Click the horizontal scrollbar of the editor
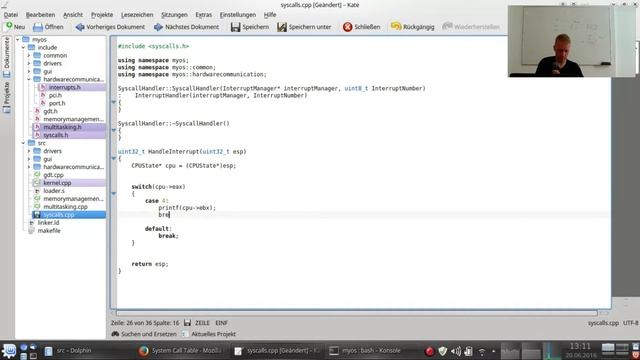The height and width of the screenshot is (360, 640). coord(357,313)
